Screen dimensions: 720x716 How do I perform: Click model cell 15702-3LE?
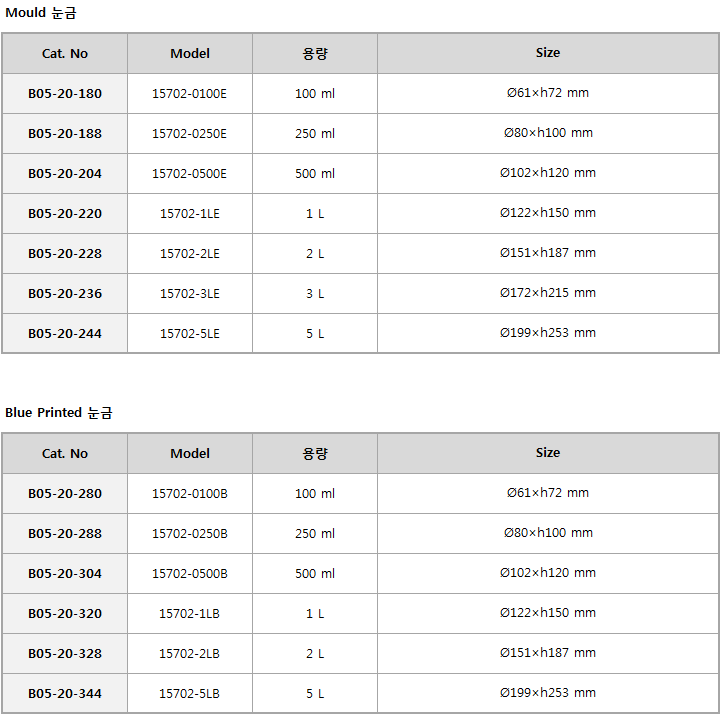click(190, 293)
